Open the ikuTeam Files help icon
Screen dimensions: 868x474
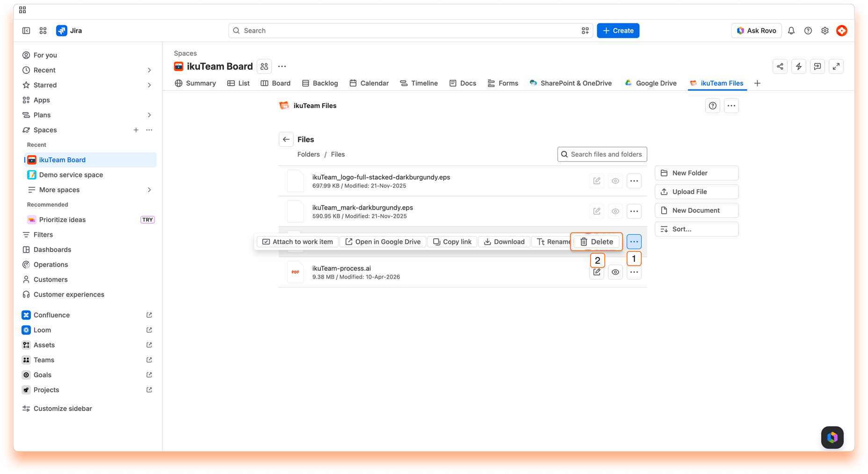click(712, 106)
